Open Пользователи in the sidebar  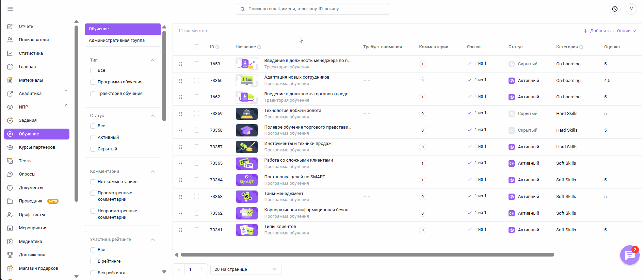point(34,40)
